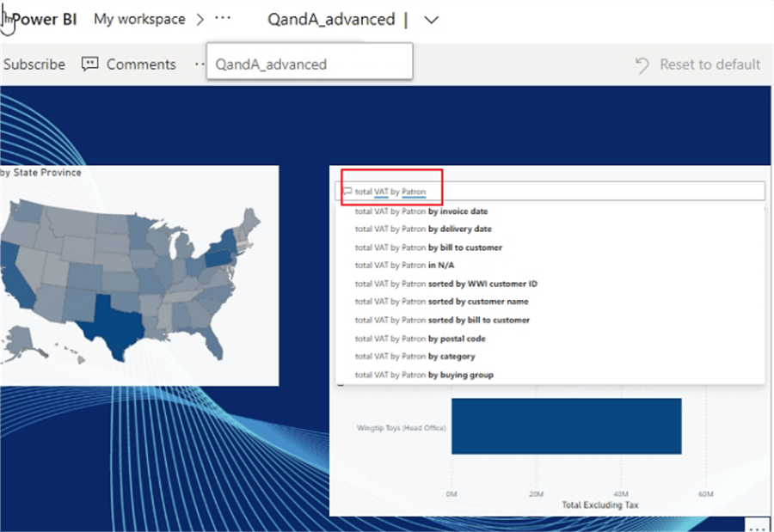Click the Wingtip Toys (Head Office) label

402,428
